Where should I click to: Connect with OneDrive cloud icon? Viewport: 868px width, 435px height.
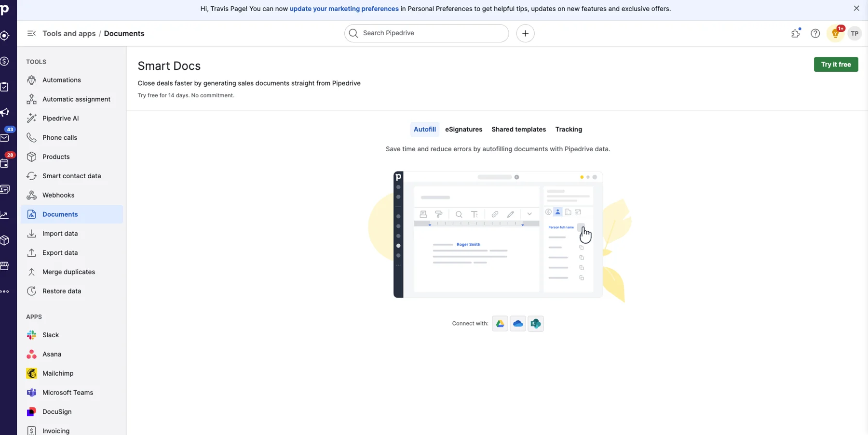518,324
